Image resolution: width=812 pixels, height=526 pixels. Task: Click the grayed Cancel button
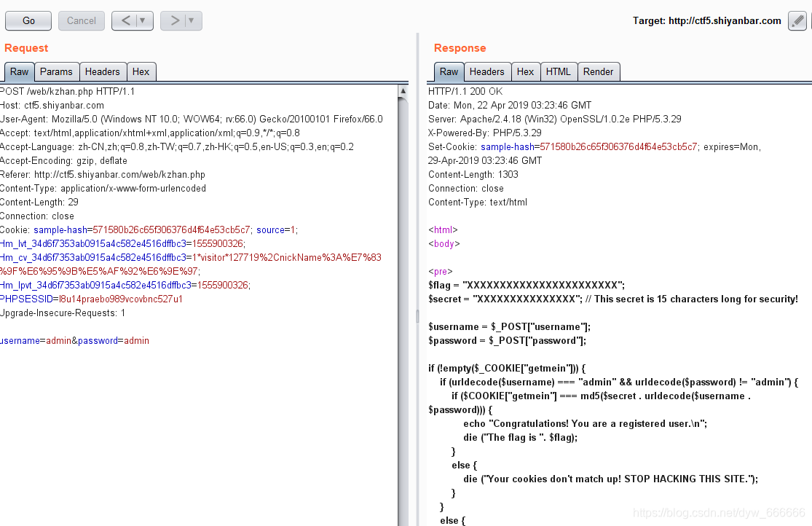pos(82,20)
